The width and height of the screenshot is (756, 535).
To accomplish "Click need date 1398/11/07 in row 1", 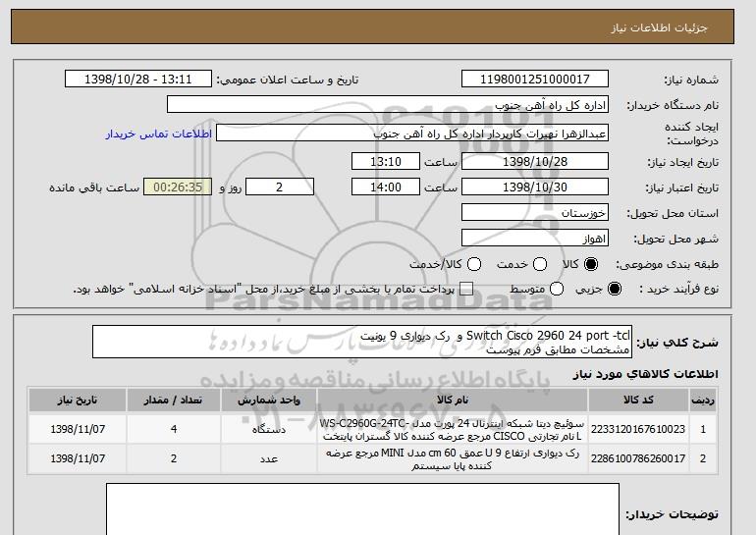I will tap(78, 429).
